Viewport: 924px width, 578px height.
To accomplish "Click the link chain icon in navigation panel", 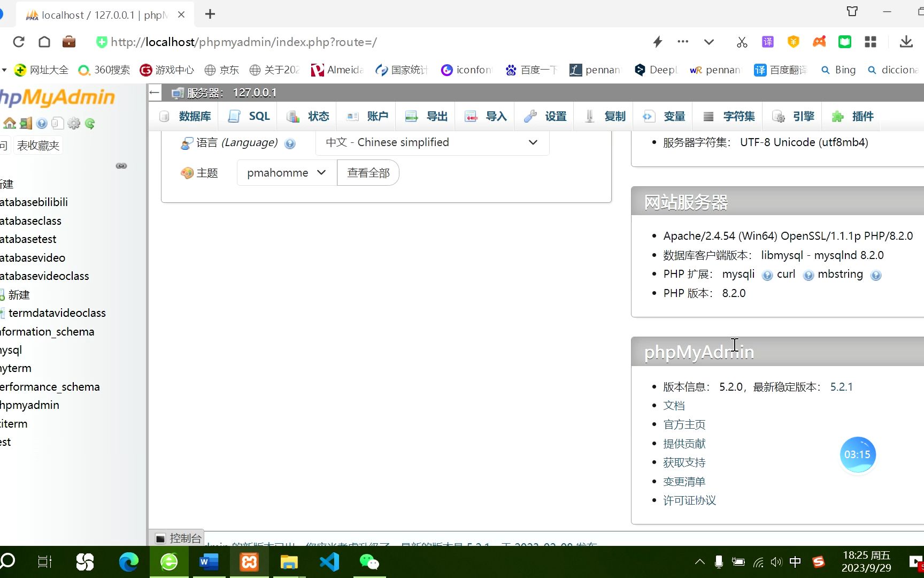I will (121, 166).
